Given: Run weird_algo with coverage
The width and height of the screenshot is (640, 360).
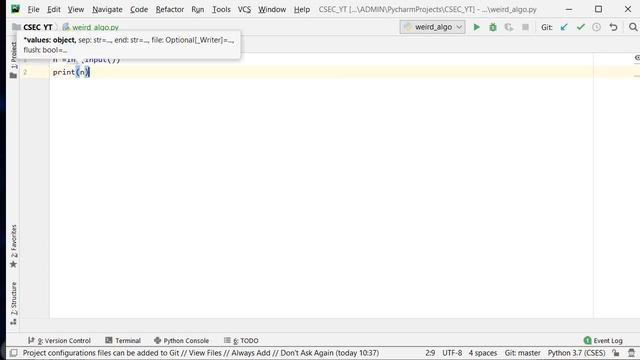Looking at the screenshot, I should [509, 27].
